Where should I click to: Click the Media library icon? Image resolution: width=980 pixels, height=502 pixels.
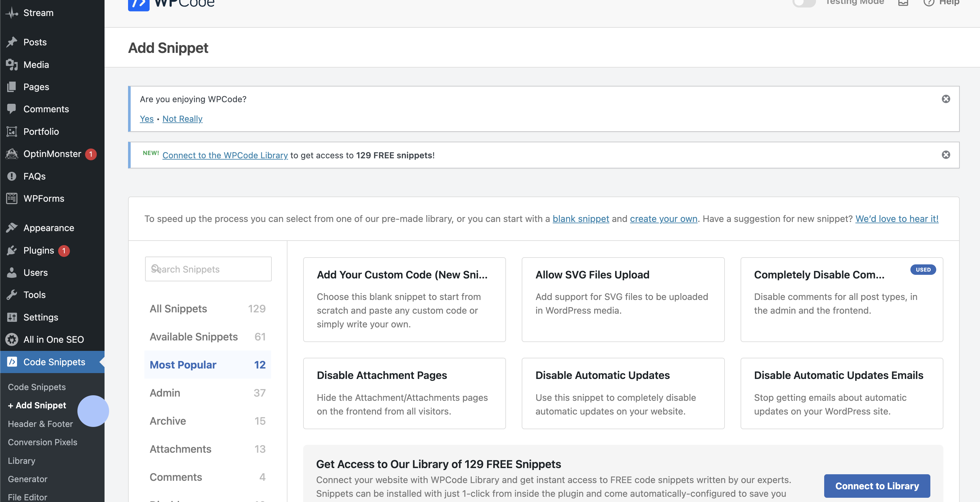(x=12, y=65)
